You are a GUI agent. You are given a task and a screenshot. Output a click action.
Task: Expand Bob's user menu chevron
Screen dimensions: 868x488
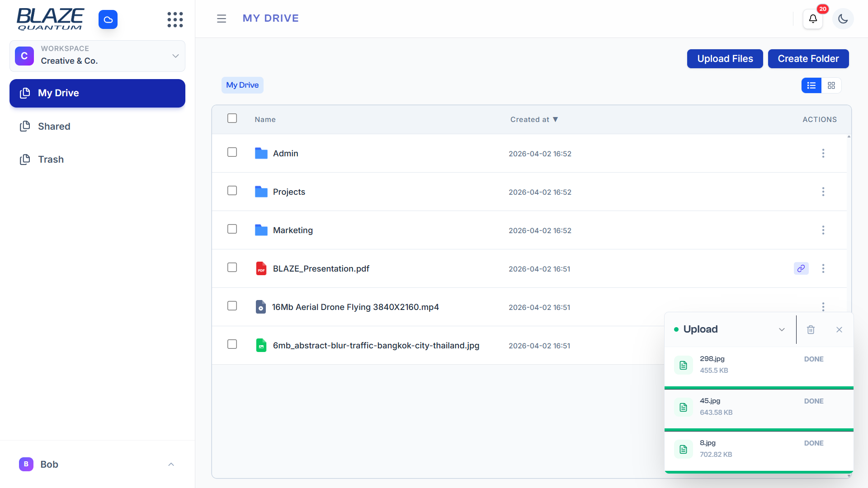tap(171, 465)
